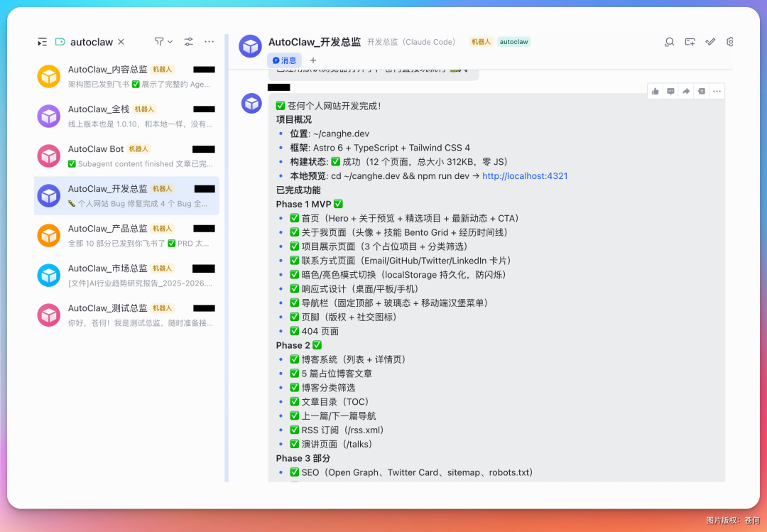767x532 pixels.
Task: Give a thumbs-up to the message
Action: pos(655,90)
